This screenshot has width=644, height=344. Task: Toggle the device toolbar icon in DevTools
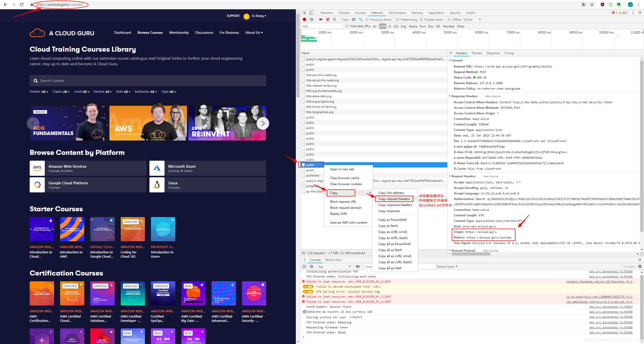[x=311, y=13]
